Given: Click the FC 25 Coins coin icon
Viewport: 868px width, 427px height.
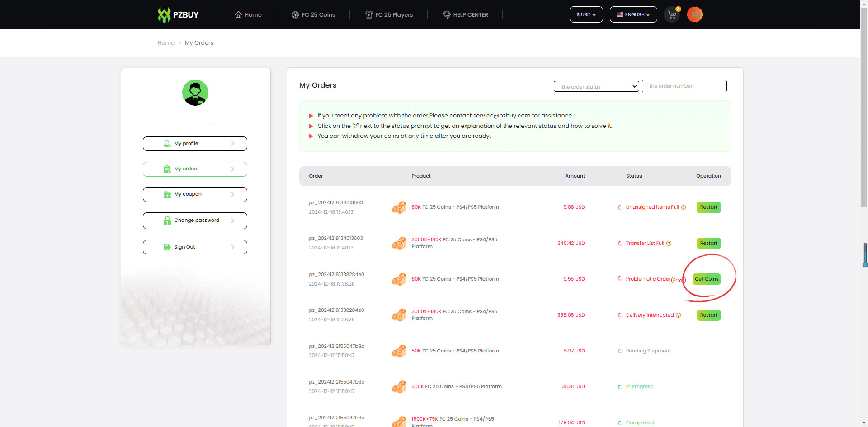Looking at the screenshot, I should (x=295, y=15).
